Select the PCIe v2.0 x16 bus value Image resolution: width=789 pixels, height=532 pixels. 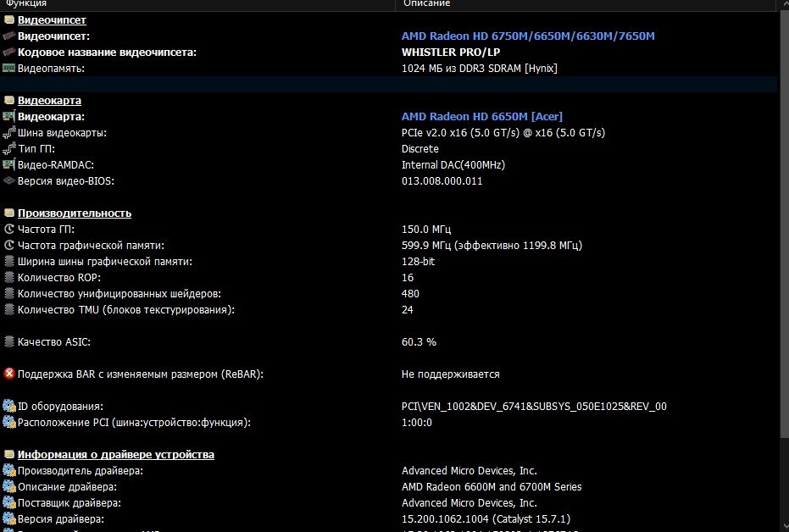pyautogui.click(x=503, y=133)
